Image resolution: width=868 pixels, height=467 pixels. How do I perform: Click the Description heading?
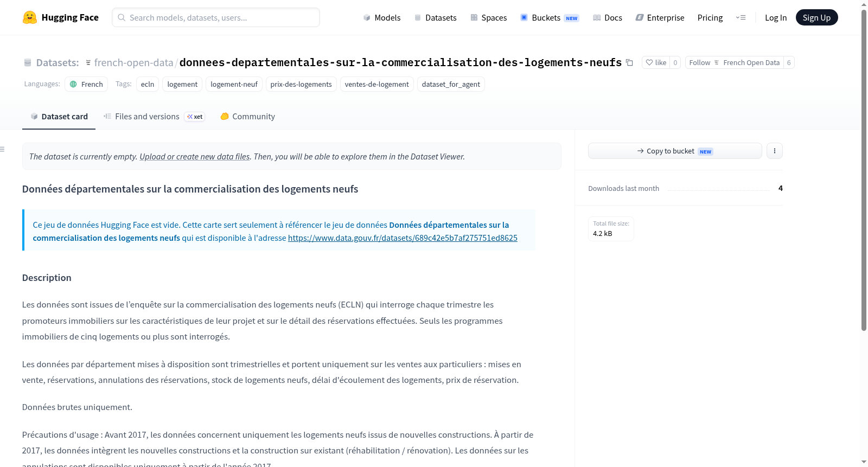(47, 278)
